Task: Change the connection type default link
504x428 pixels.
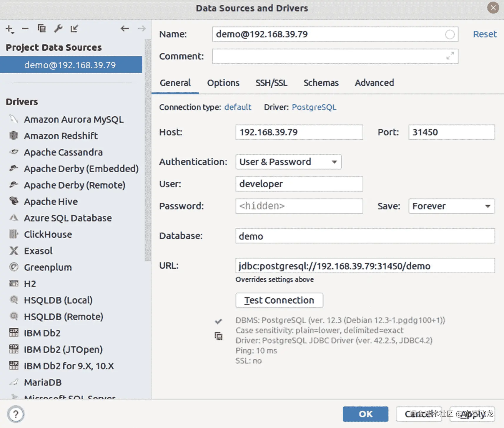Action: (x=238, y=107)
